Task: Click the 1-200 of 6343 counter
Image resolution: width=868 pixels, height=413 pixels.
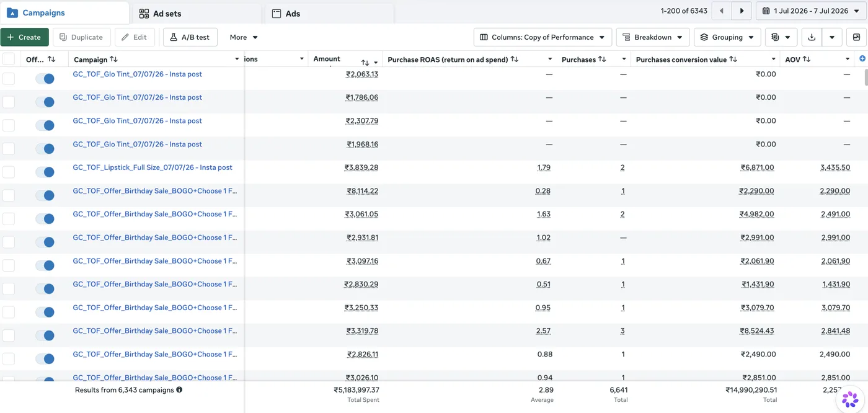Action: click(x=684, y=11)
